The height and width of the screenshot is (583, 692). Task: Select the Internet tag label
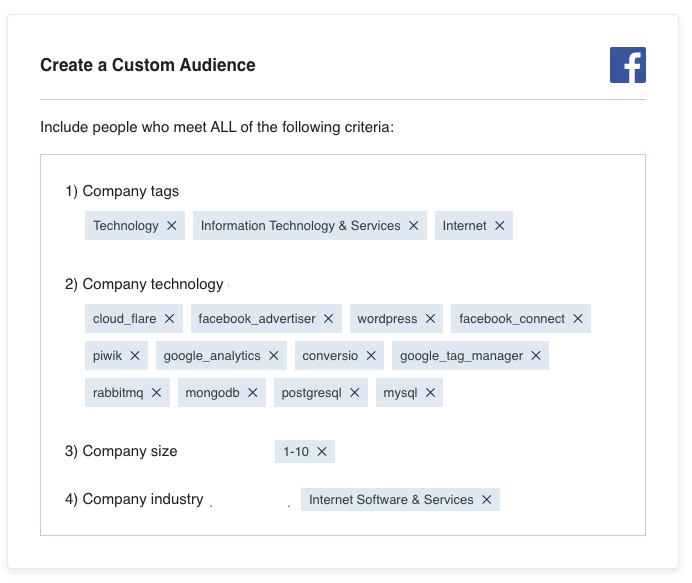click(x=464, y=226)
